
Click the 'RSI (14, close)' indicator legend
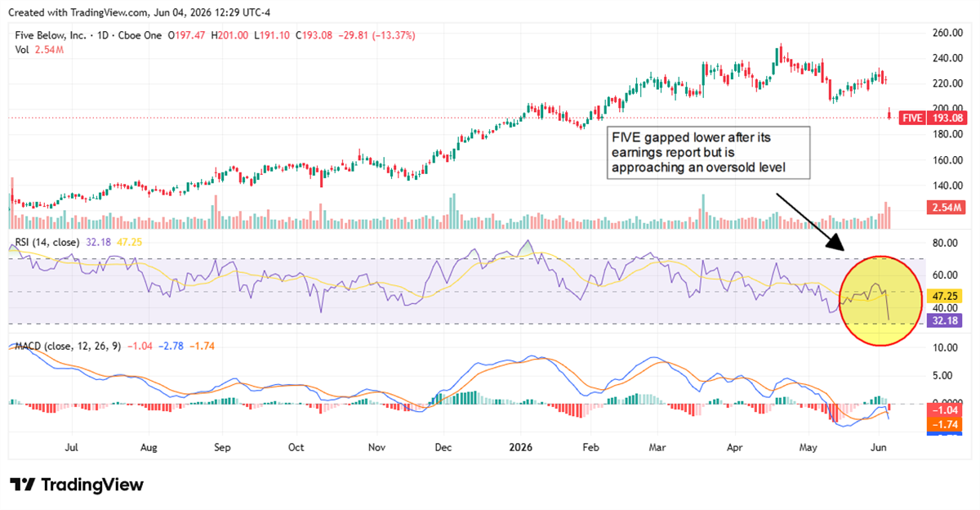point(49,243)
